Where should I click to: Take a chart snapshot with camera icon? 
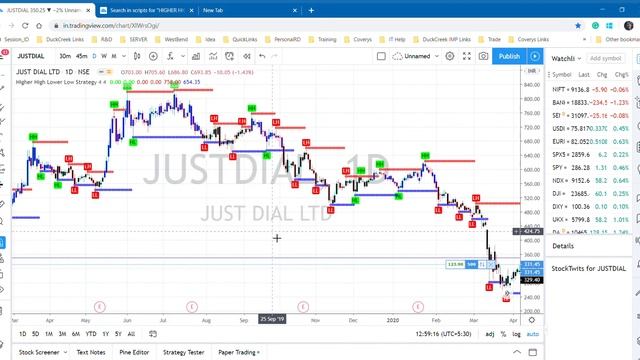483,56
